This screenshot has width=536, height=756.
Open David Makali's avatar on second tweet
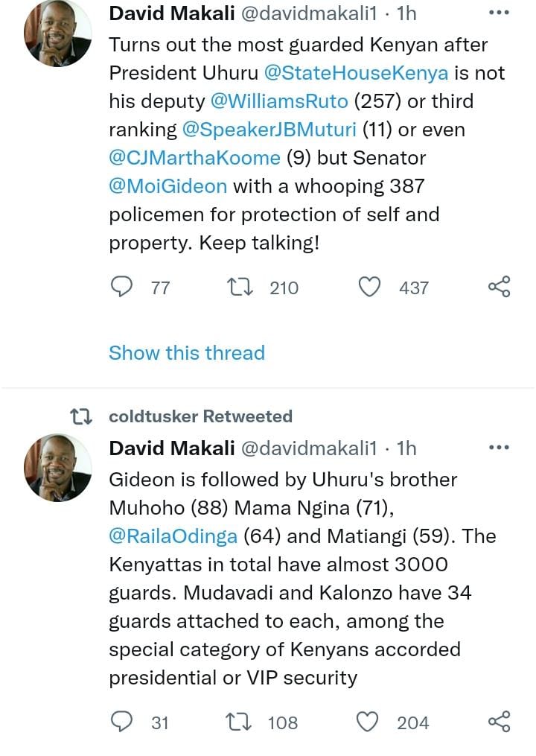[x=58, y=468]
